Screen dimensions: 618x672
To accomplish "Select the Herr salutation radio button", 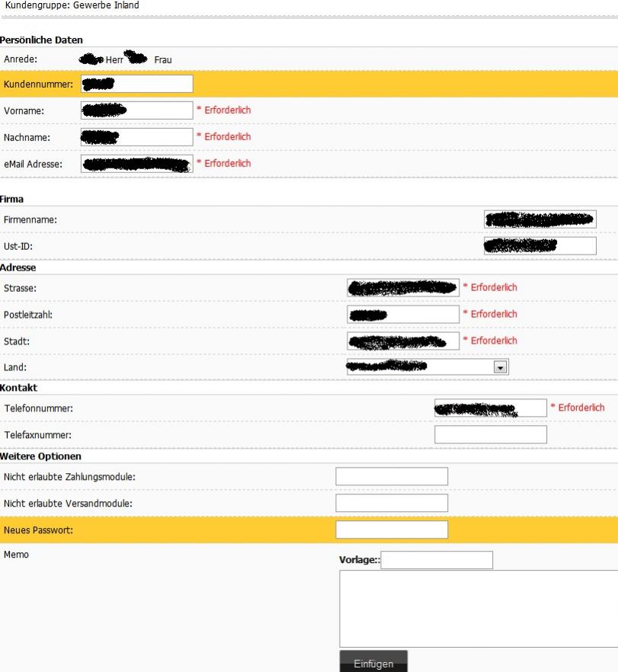I will (x=98, y=59).
